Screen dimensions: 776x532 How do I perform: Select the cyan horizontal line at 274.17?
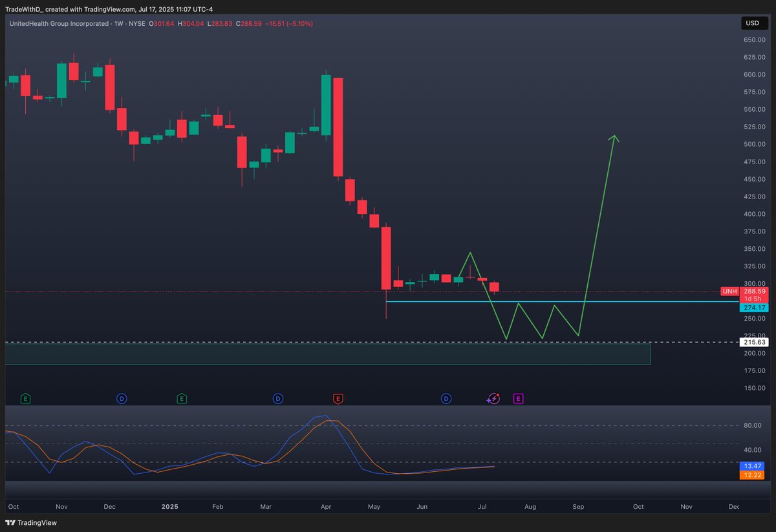561,302
